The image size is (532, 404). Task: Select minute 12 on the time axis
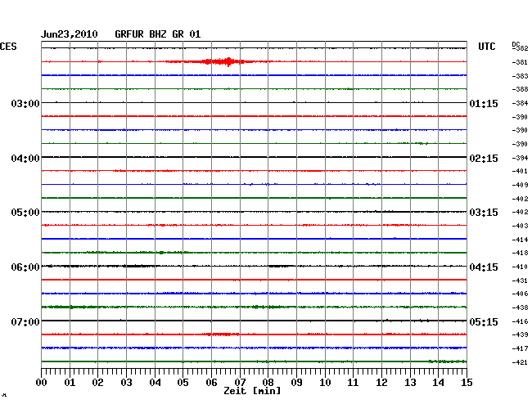381,383
